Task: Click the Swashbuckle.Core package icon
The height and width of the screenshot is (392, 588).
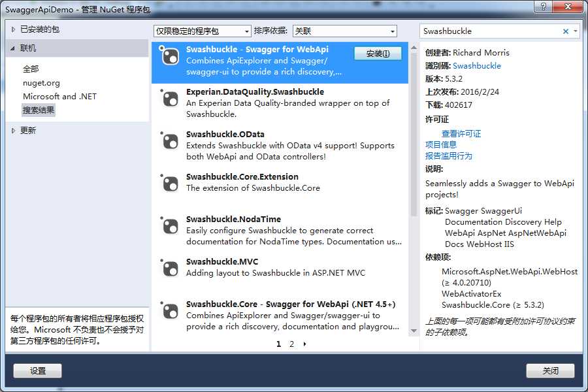Action: coord(169,310)
